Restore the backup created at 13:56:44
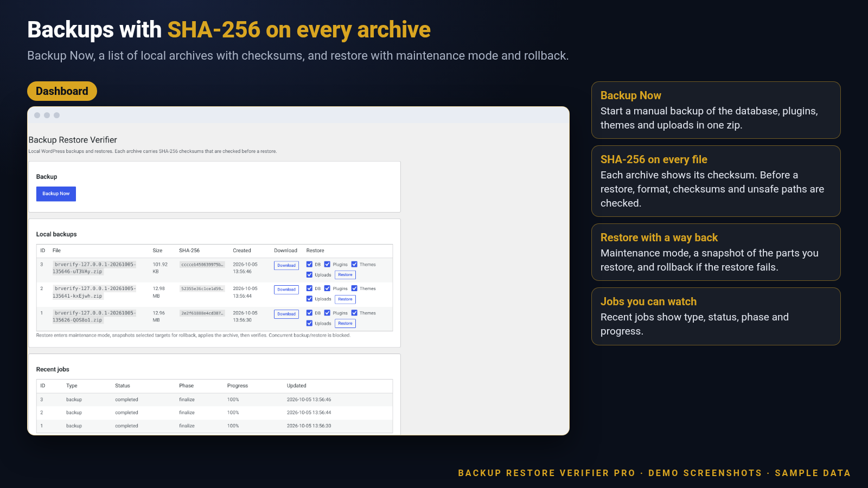 [x=345, y=299]
